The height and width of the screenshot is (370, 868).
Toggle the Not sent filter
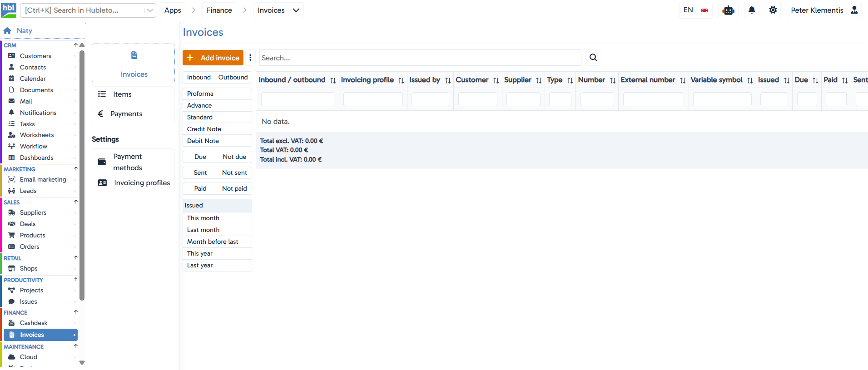click(x=234, y=173)
